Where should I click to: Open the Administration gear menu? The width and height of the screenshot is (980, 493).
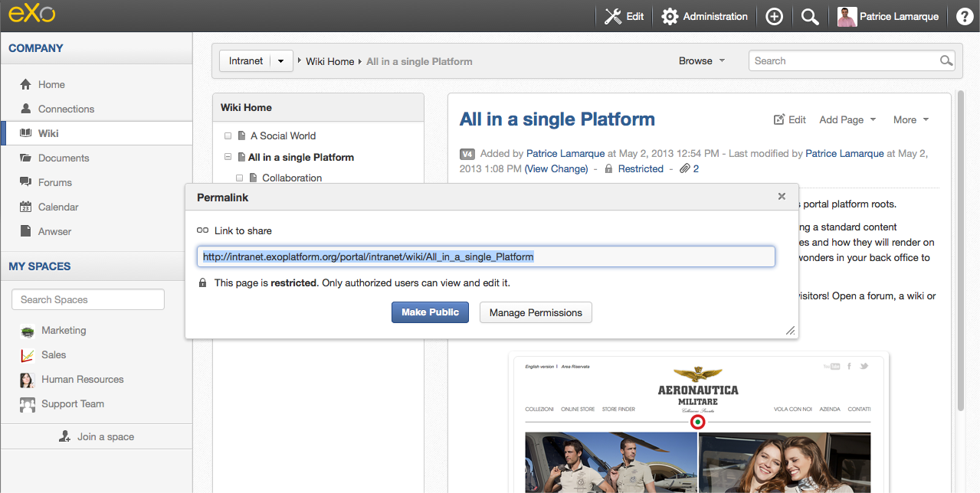(x=704, y=16)
